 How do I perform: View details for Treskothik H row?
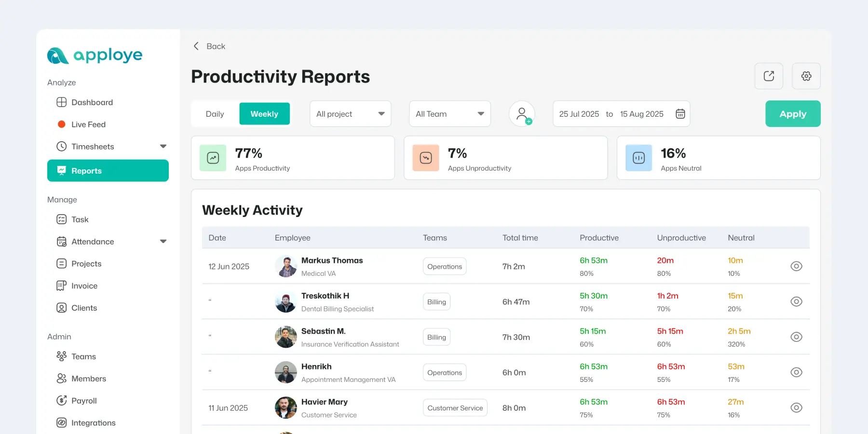click(796, 301)
